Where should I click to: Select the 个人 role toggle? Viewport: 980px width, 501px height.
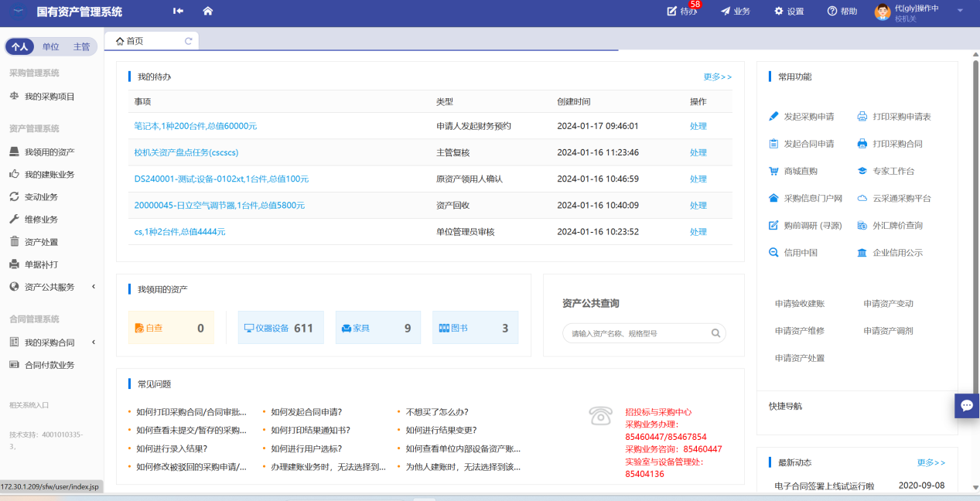click(x=19, y=46)
